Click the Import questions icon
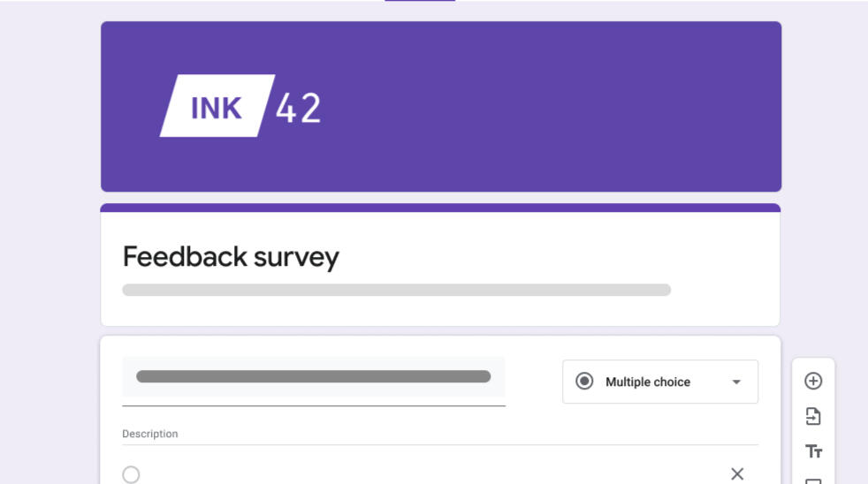Image resolution: width=868 pixels, height=484 pixels. (813, 416)
